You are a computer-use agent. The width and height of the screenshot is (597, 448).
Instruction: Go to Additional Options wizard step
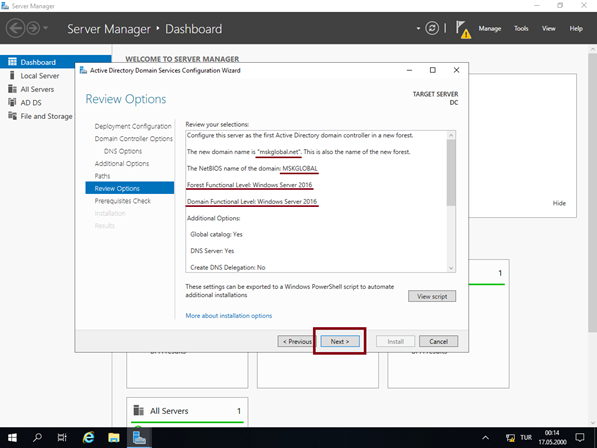pos(122,163)
